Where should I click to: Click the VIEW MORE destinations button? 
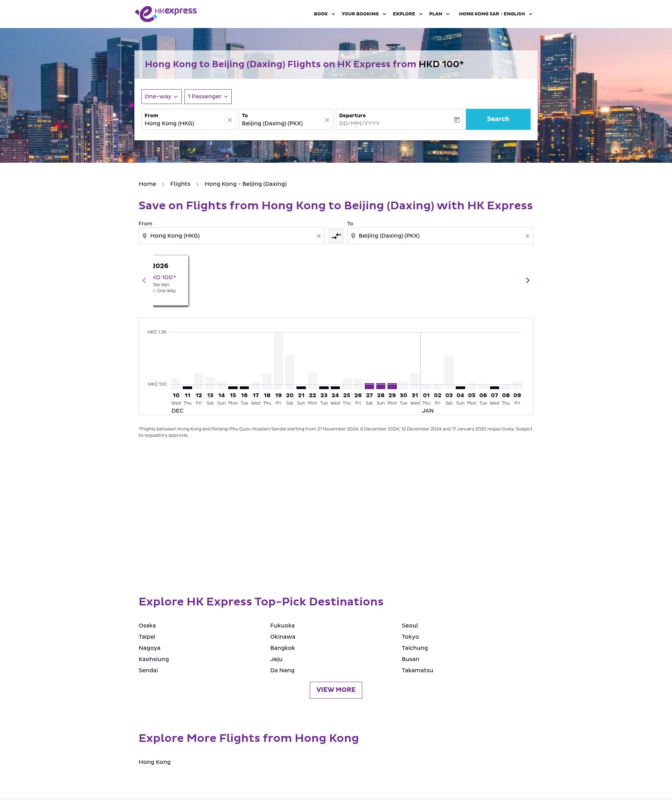click(x=336, y=690)
